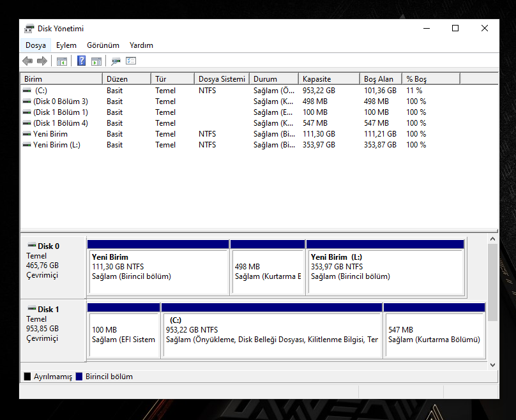Sort by the Durum column header

click(x=274, y=79)
